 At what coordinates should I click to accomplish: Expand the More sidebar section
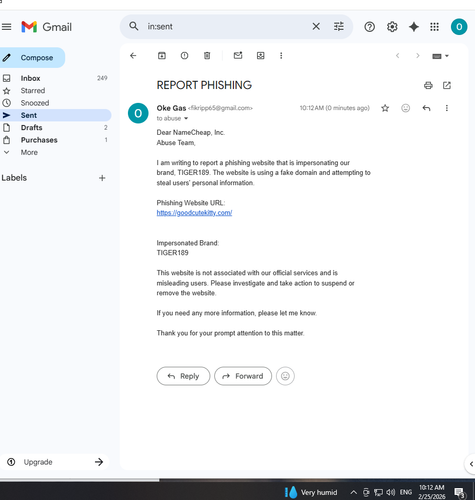coord(55,152)
